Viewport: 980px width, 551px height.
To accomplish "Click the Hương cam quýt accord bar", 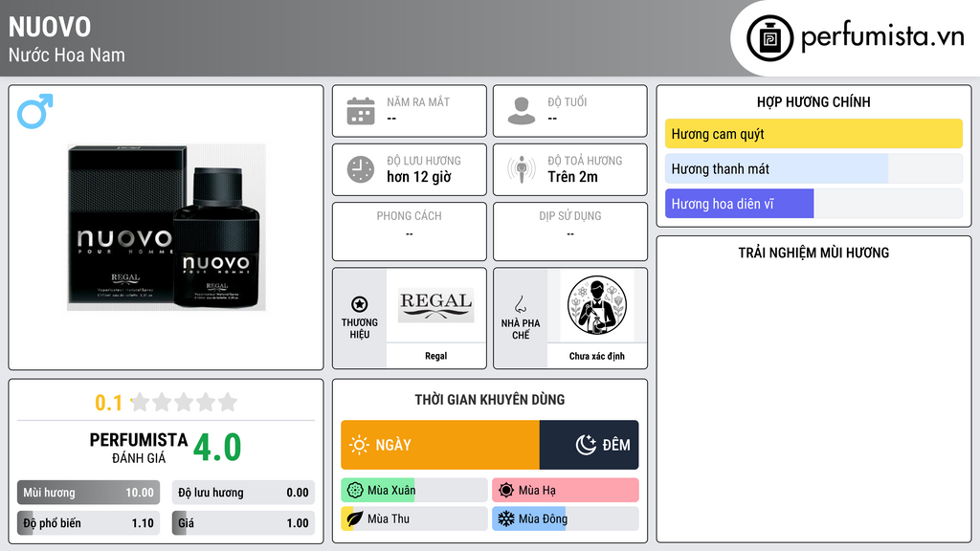I will pos(813,134).
